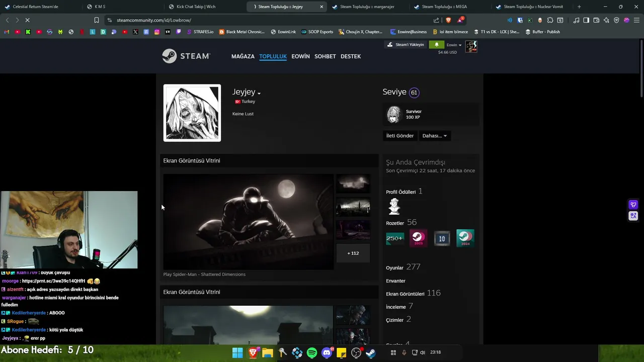Open the Survivor 100 XP badge
644x362 pixels.
pos(430,115)
